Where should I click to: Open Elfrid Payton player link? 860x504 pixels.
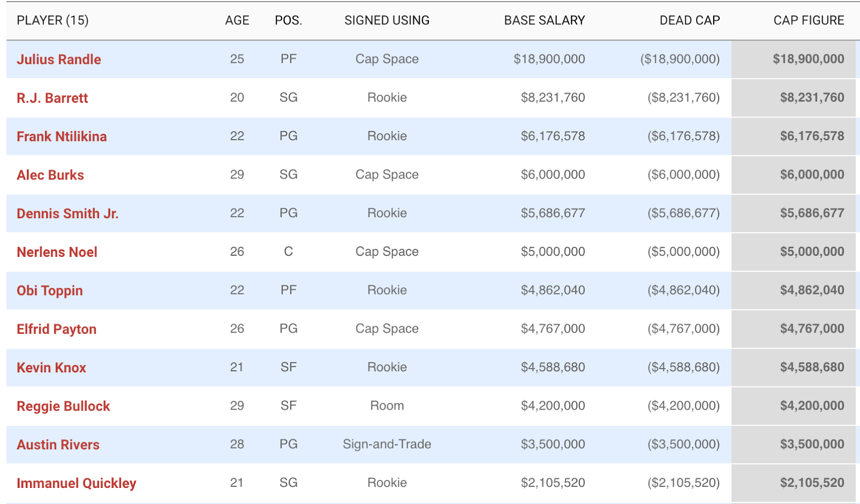tap(56, 329)
